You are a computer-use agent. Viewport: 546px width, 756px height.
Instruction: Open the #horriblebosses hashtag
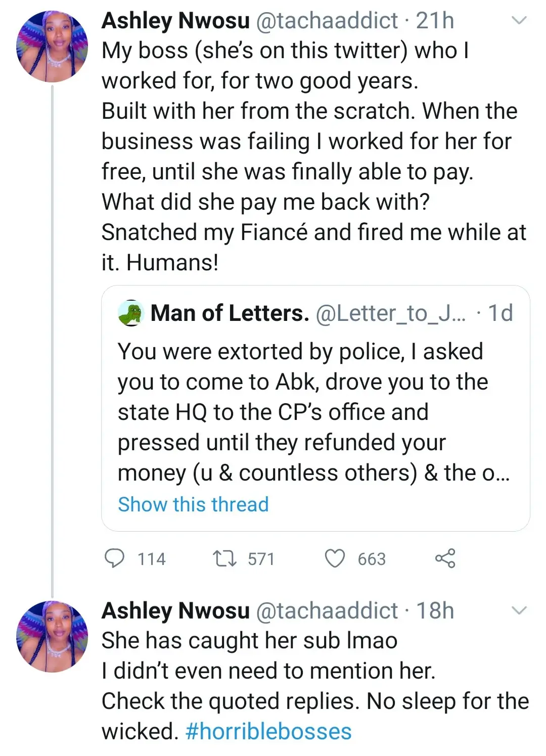(x=268, y=731)
